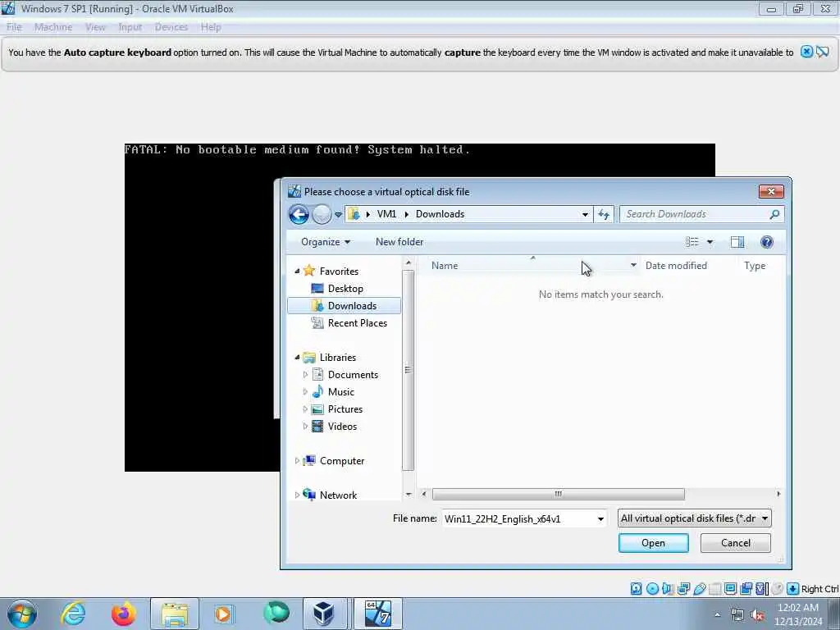Collapse the Libraries tree group
840x630 pixels.
coord(297,358)
